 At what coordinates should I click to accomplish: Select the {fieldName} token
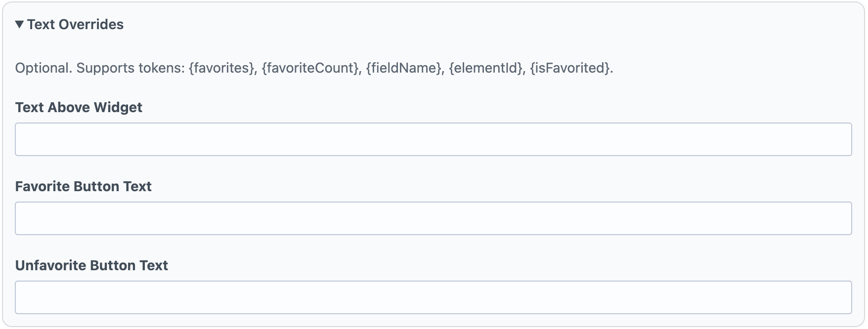(404, 69)
